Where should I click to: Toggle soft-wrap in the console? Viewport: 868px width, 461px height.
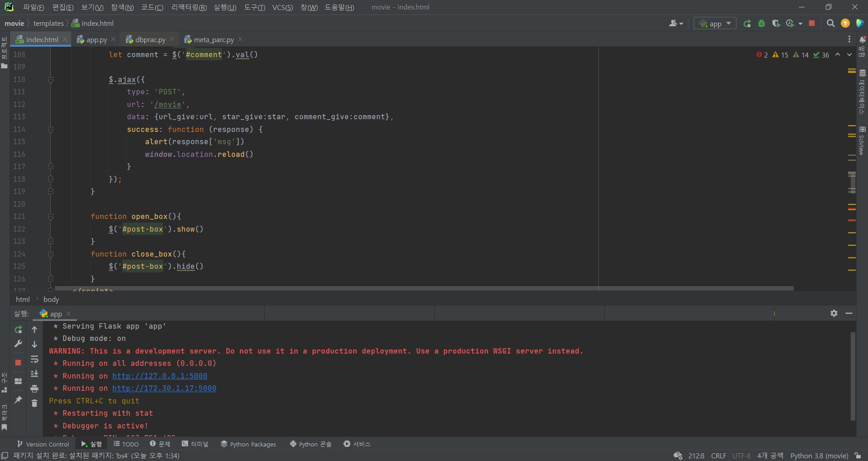click(x=34, y=359)
